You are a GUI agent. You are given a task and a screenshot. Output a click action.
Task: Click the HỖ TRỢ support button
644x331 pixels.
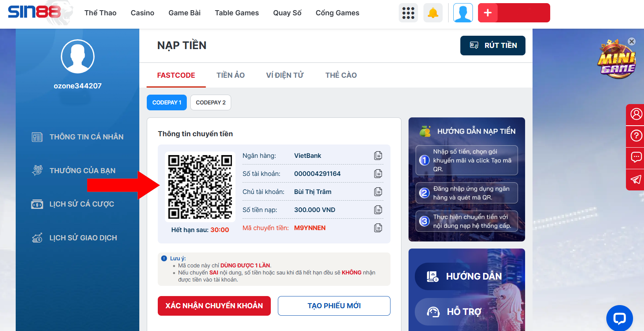(467, 312)
